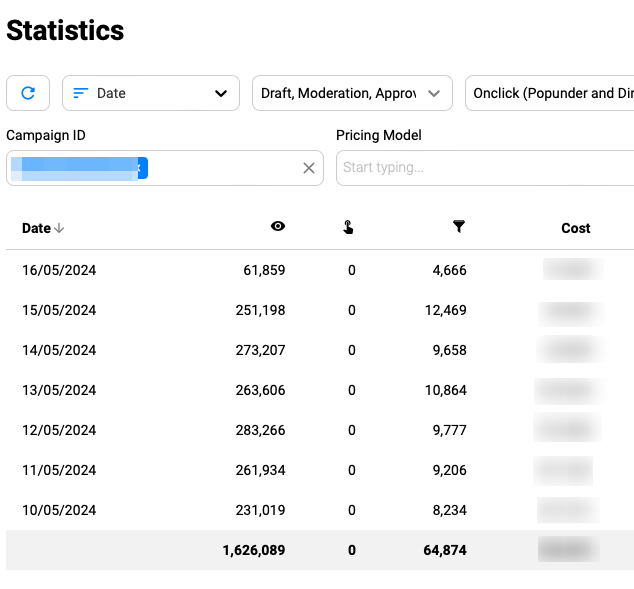Sort by the Cost column header

pos(575,228)
